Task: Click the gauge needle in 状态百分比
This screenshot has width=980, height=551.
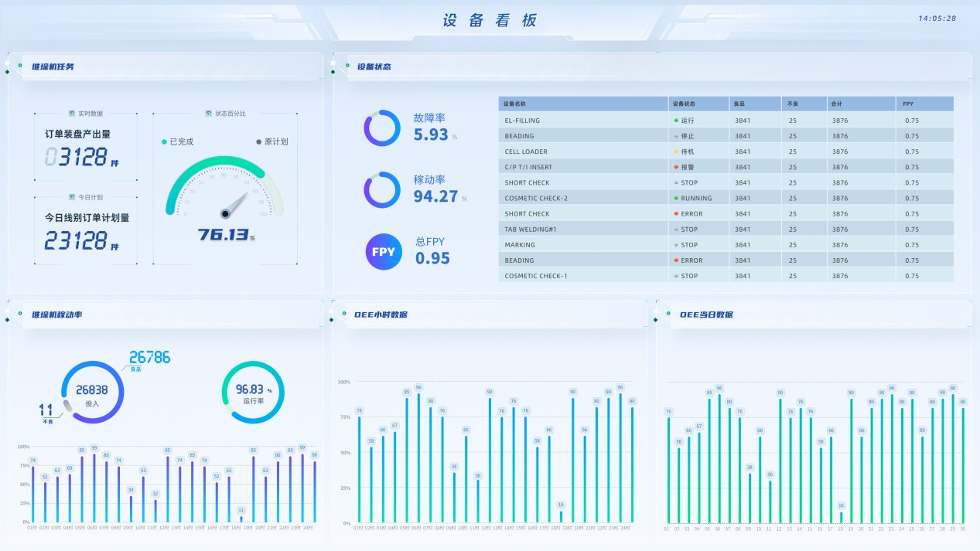Action: click(236, 205)
